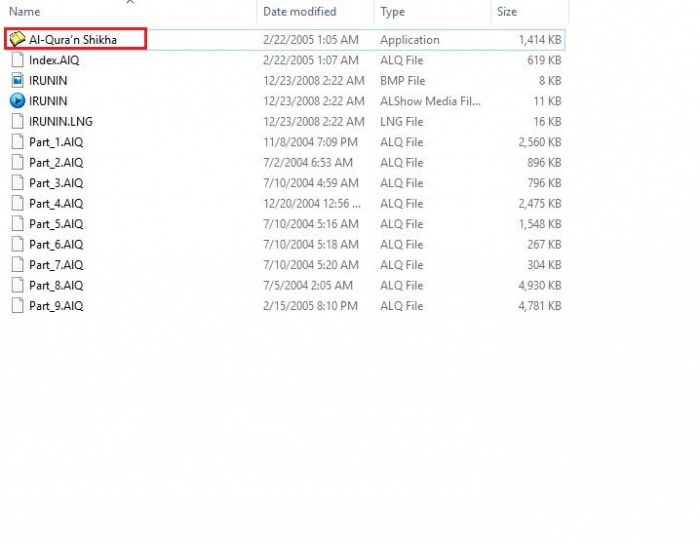Screen dimensions: 700x543
Task: Select the Part_4.AIQ file name
Action: pos(56,204)
